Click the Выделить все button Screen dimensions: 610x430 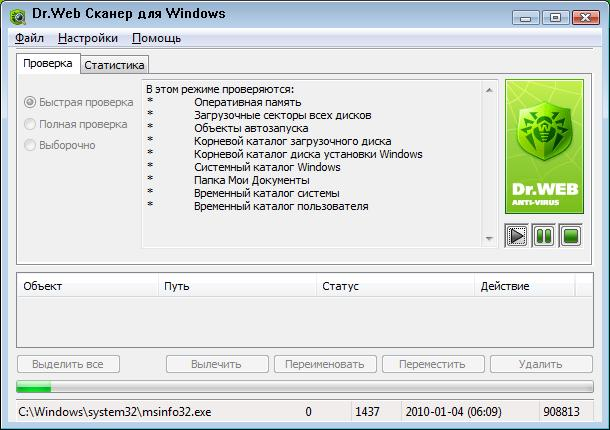pos(68,364)
